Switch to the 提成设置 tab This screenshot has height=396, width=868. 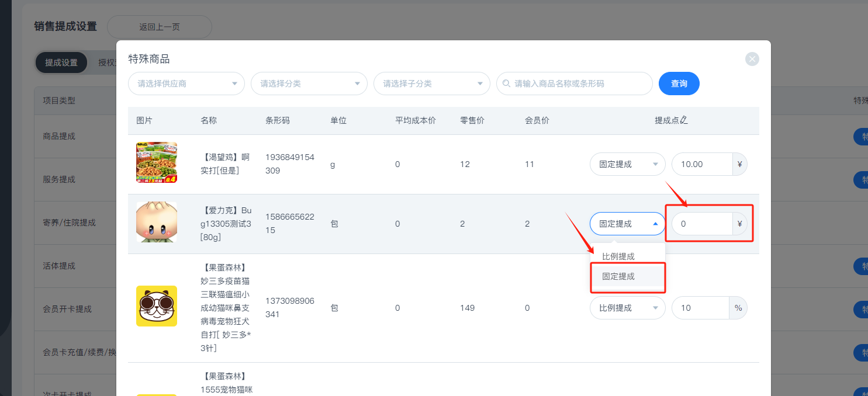point(61,62)
